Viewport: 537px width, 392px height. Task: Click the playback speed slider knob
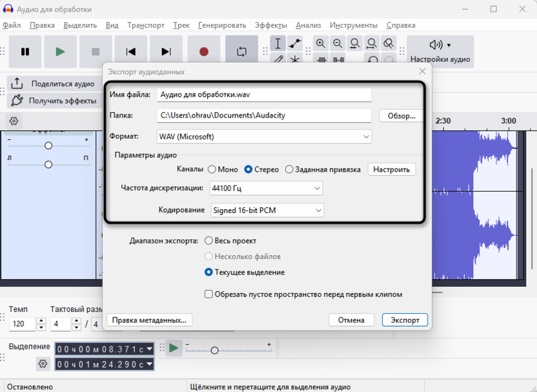(x=214, y=350)
